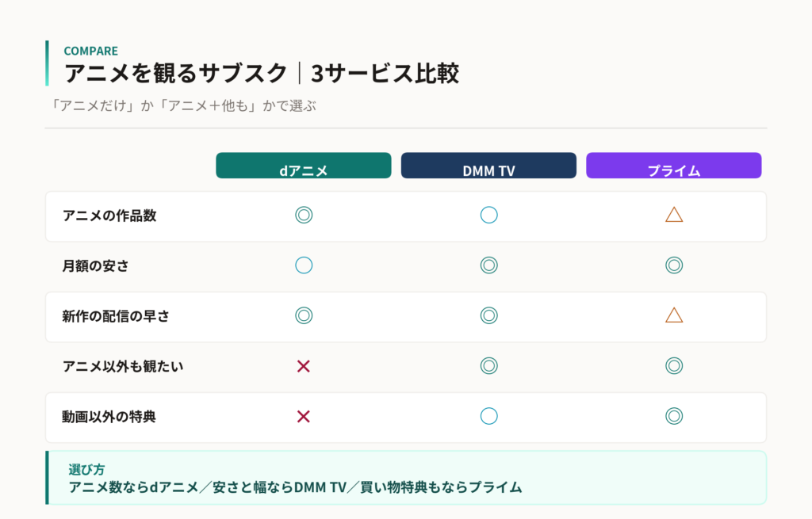This screenshot has height=519, width=812.
Task: Click double-circle for プライム in 動画以外の特典 row
Action: click(x=674, y=415)
